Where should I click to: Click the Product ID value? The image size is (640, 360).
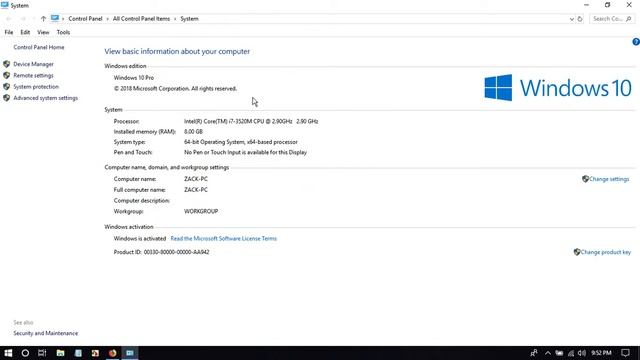coord(176,252)
